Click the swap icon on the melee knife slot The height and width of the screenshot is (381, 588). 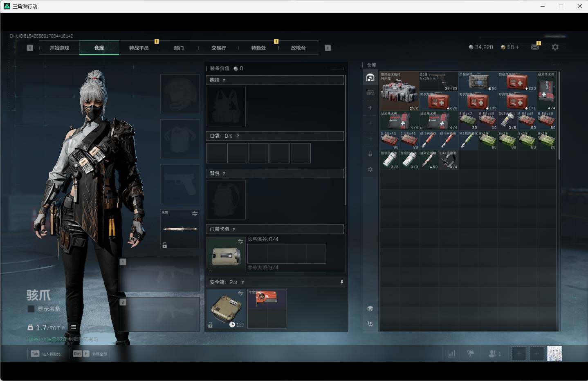(x=195, y=213)
